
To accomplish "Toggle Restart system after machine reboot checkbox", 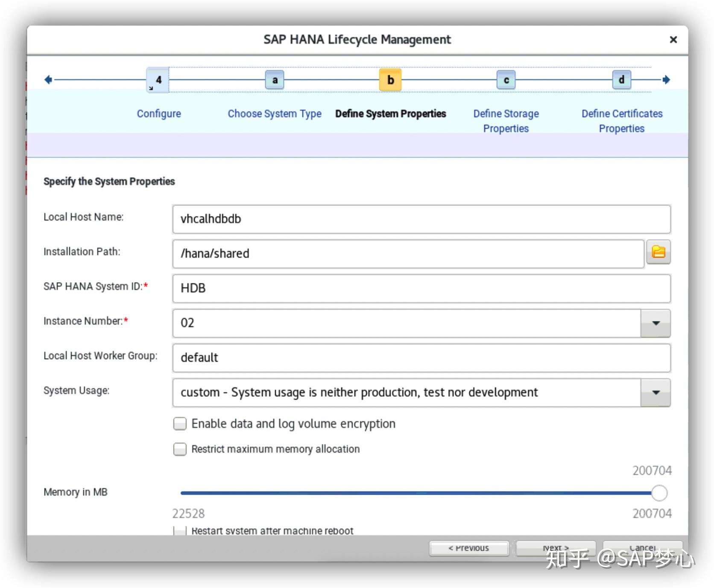I will tap(180, 531).
